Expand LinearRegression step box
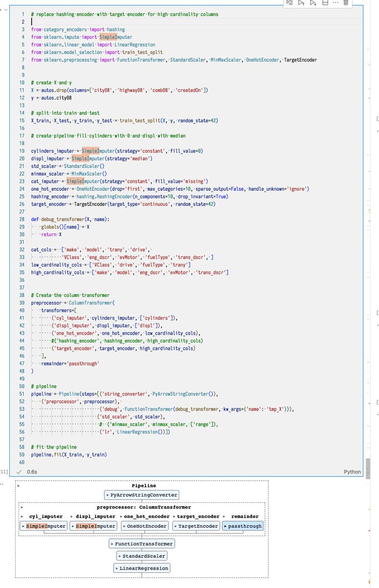 pos(142,568)
